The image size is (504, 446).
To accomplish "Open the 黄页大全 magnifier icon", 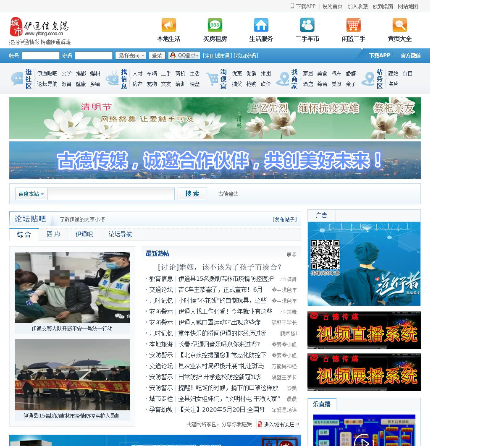I will (x=400, y=25).
